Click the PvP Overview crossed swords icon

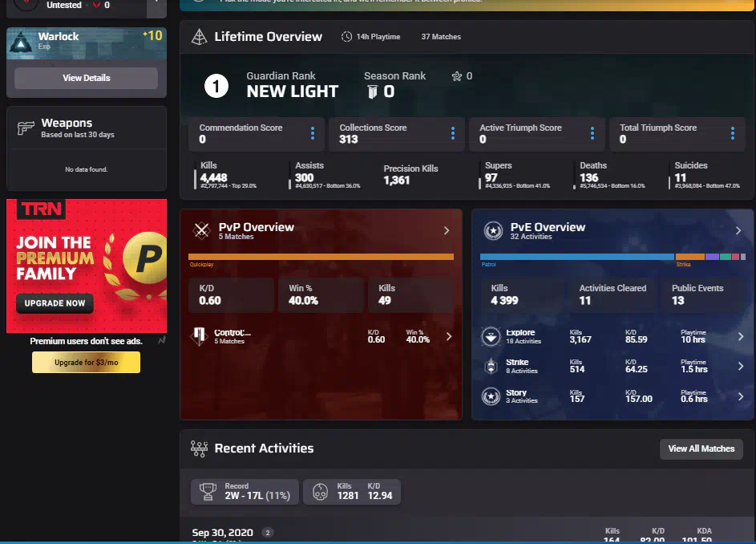201,231
